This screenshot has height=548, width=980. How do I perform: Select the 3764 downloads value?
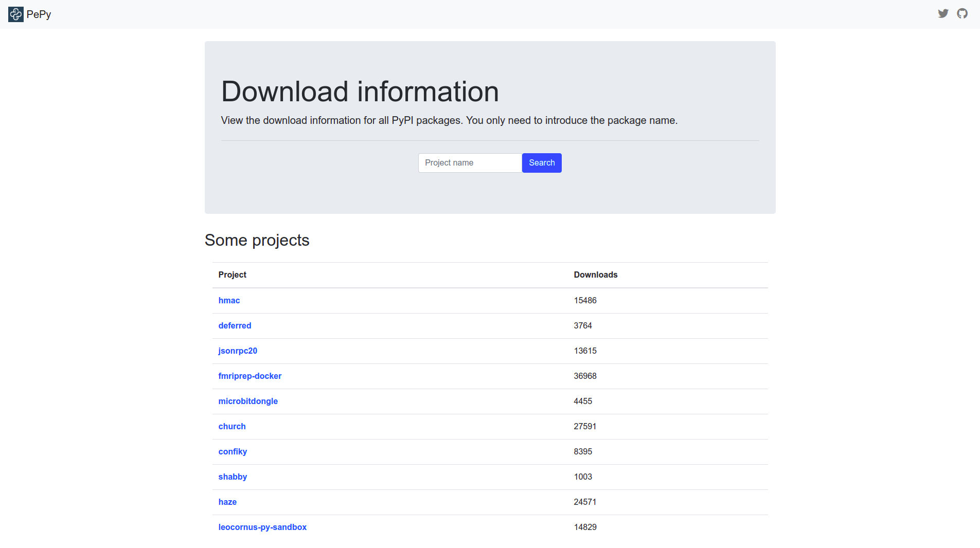pos(583,326)
